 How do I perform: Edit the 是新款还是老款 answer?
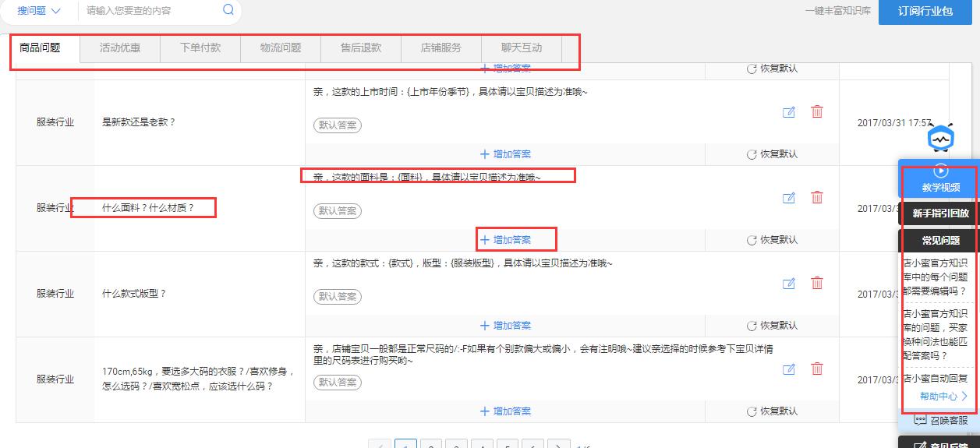[x=789, y=112]
